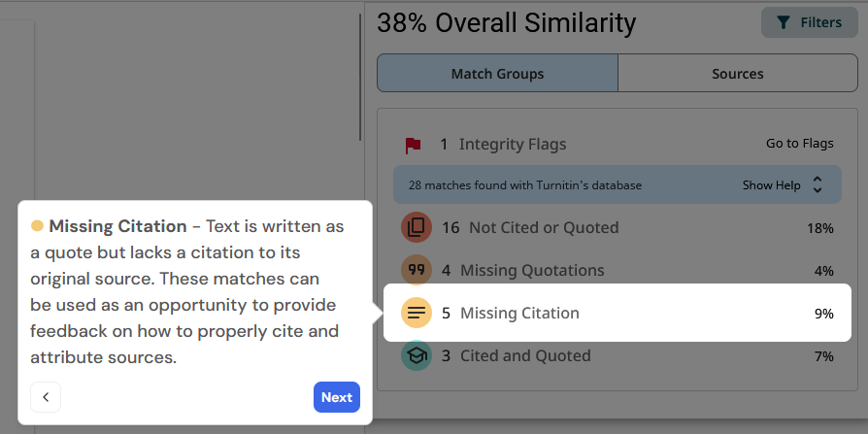Switch to the Sources tab

pos(737,74)
